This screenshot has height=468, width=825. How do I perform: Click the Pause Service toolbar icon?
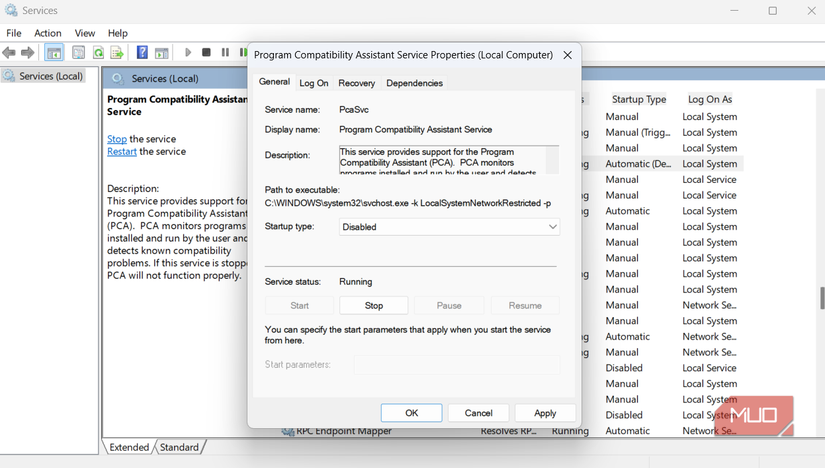pos(225,52)
